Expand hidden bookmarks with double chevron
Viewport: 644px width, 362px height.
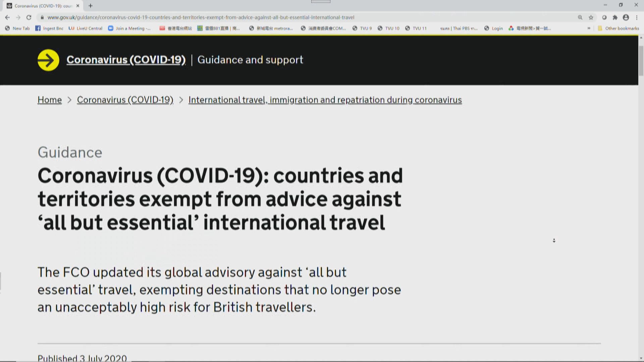coord(589,28)
